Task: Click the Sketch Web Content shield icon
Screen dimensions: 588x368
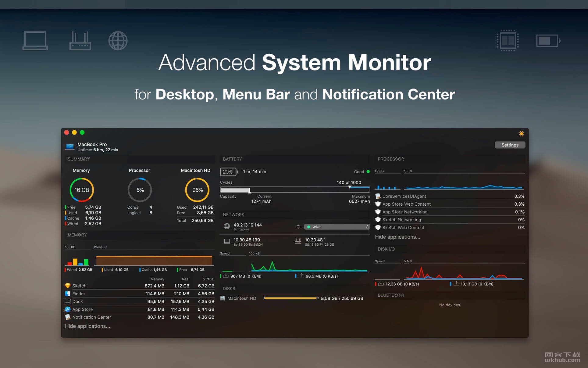Action: tap(378, 228)
